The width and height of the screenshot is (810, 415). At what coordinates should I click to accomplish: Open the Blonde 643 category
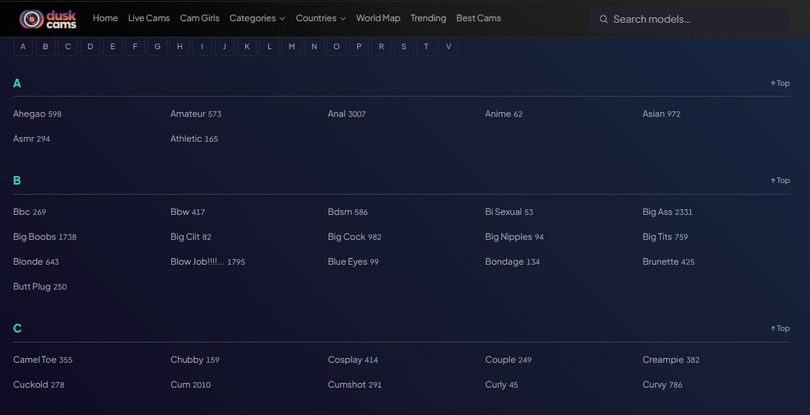click(x=36, y=262)
